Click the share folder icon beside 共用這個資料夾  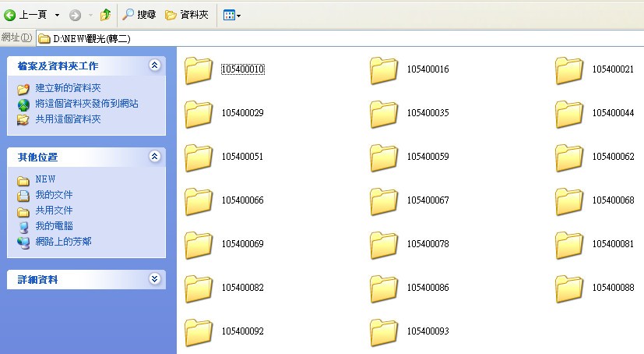click(x=23, y=120)
